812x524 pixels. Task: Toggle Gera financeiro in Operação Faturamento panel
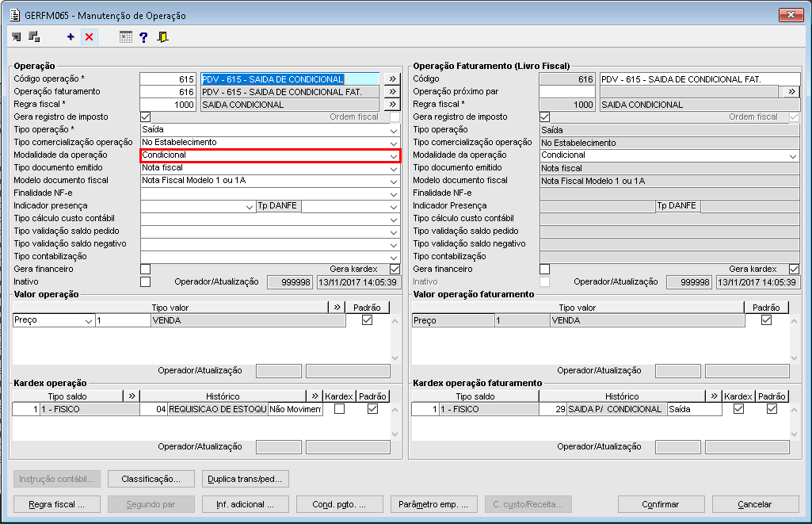click(545, 269)
